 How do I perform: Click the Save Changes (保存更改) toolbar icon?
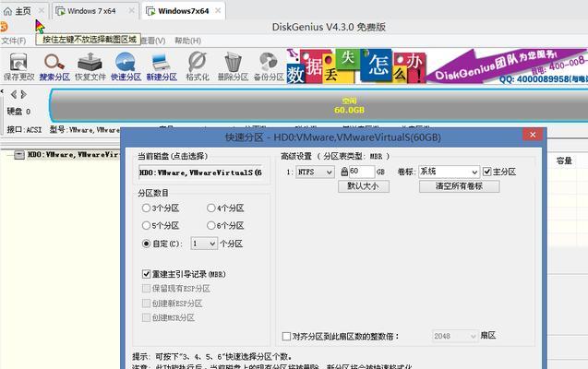pos(18,66)
